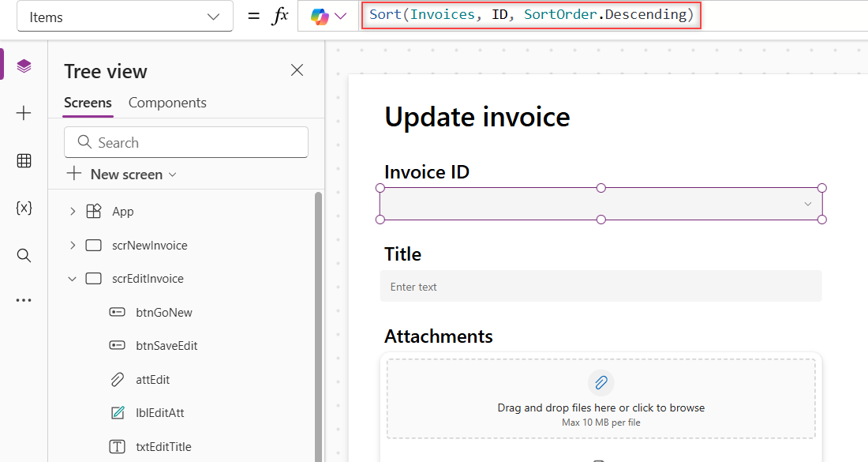Click the Update invoice heading

(477, 117)
